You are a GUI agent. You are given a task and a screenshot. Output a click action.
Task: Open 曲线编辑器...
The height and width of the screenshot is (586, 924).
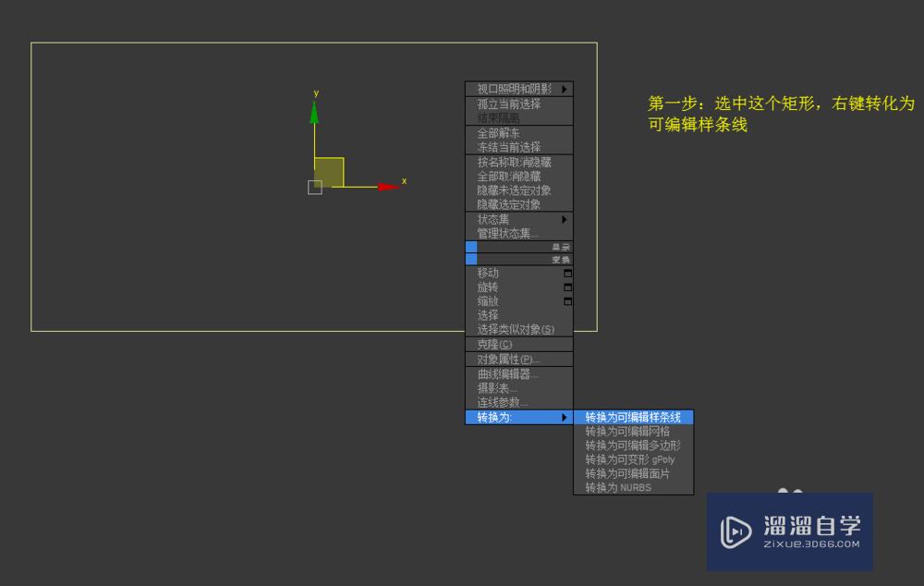(519, 373)
